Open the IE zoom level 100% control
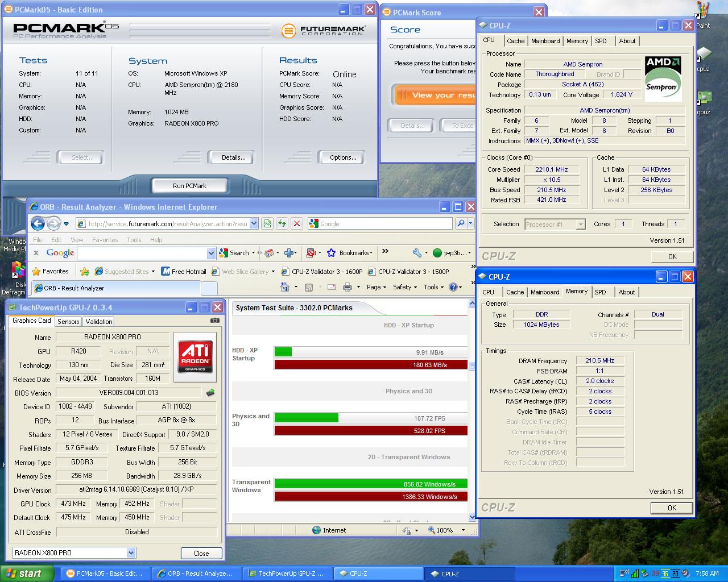 [448, 530]
